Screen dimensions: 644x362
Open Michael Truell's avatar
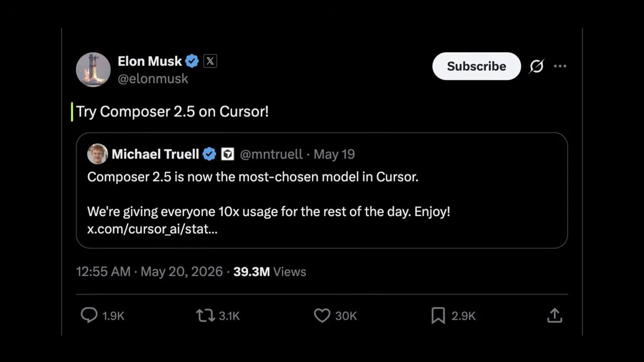click(98, 154)
